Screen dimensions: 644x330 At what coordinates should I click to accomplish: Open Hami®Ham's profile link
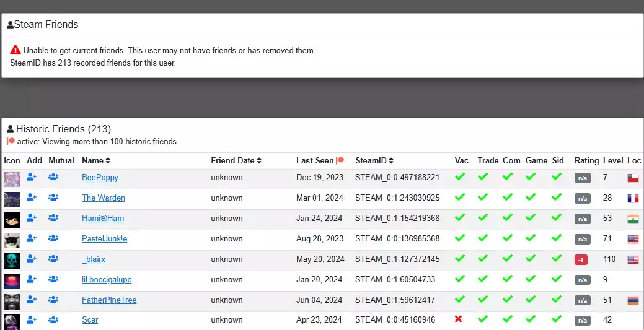coord(103,219)
